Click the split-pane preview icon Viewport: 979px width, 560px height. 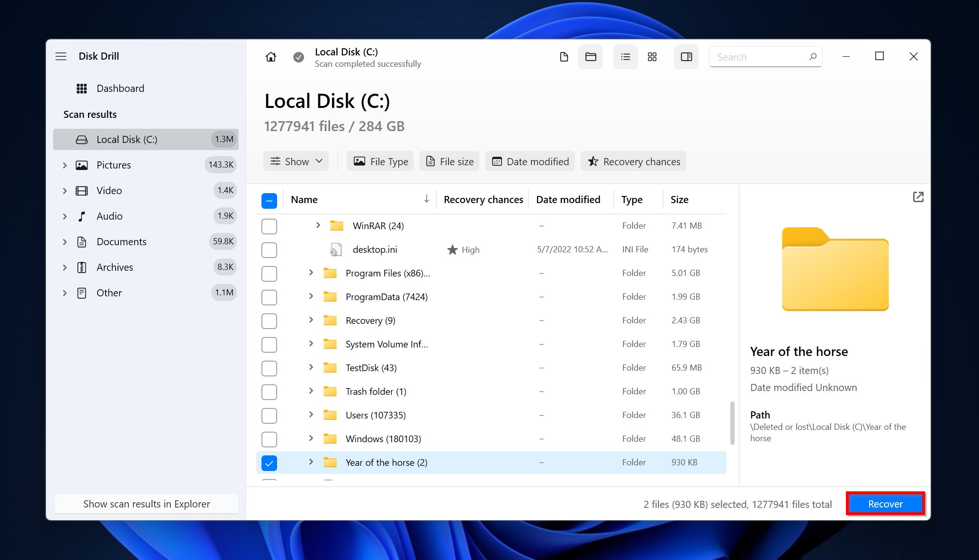[686, 57]
